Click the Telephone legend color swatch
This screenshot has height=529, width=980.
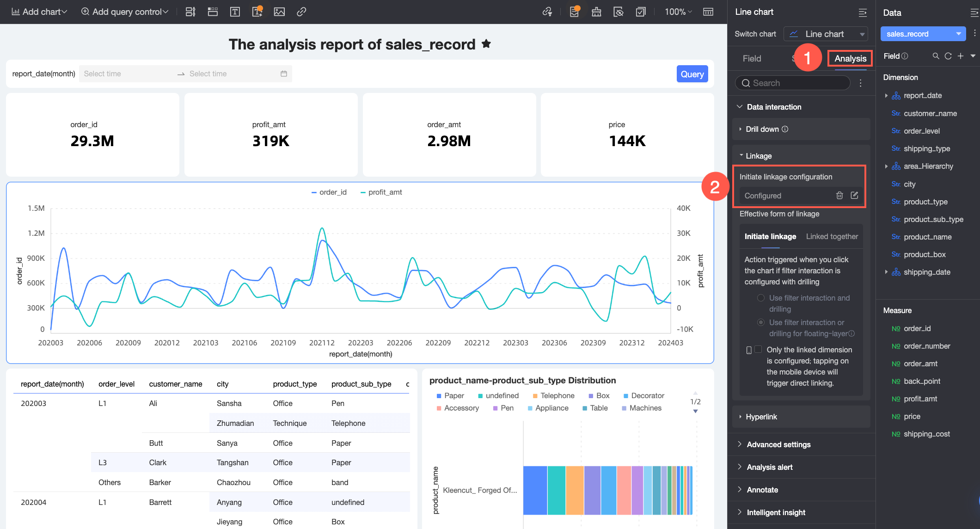coord(535,396)
